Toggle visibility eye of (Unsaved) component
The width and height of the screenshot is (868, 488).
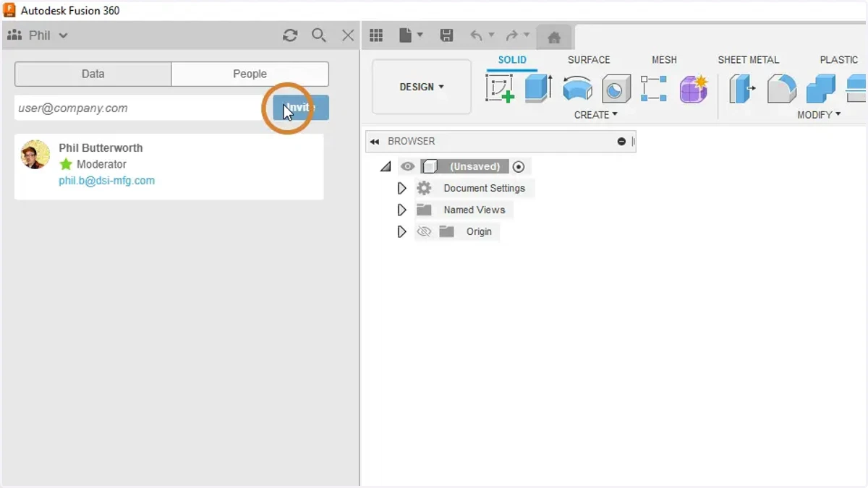pyautogui.click(x=408, y=166)
